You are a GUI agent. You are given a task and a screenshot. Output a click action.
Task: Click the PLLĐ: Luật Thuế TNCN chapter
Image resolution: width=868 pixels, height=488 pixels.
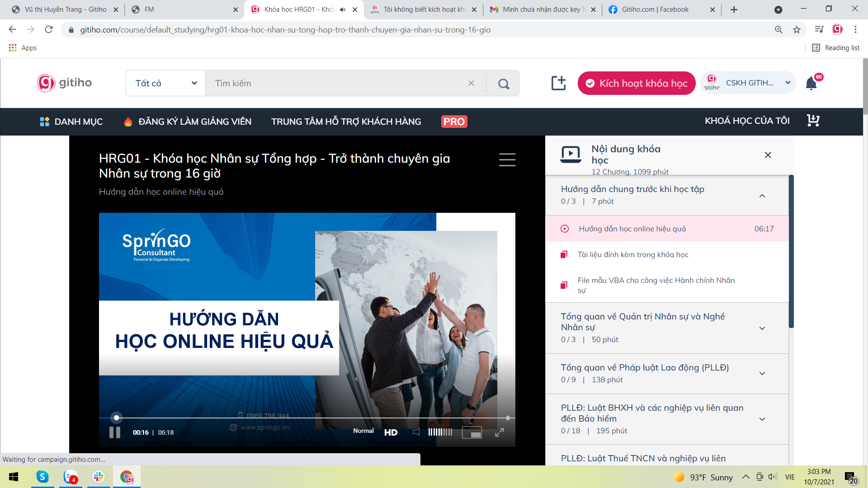[x=667, y=455]
